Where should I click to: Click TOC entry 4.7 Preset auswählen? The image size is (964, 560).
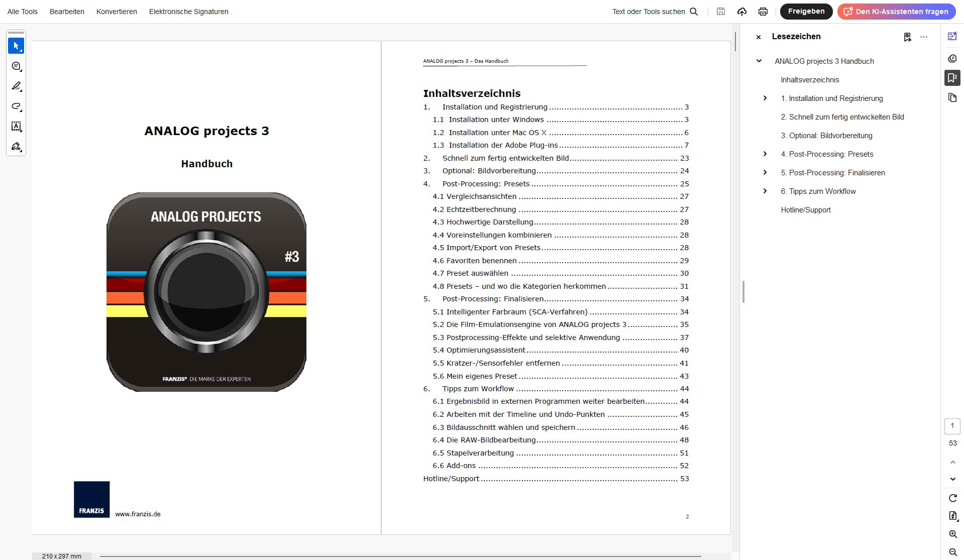click(561, 273)
